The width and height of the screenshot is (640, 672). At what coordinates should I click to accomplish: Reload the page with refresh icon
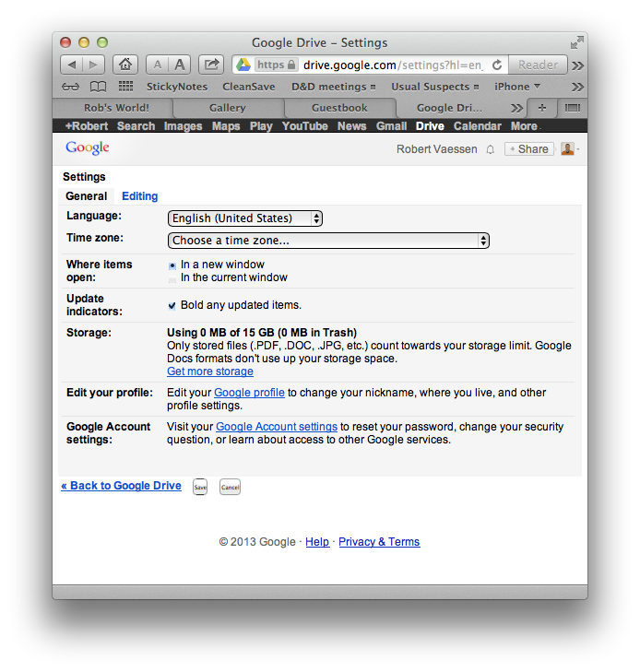(497, 65)
